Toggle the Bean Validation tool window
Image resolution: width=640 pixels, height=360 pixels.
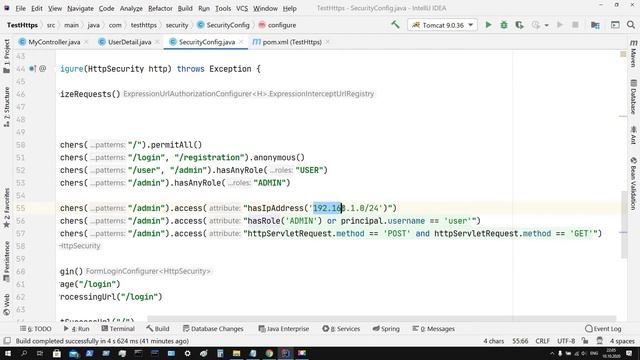633,183
